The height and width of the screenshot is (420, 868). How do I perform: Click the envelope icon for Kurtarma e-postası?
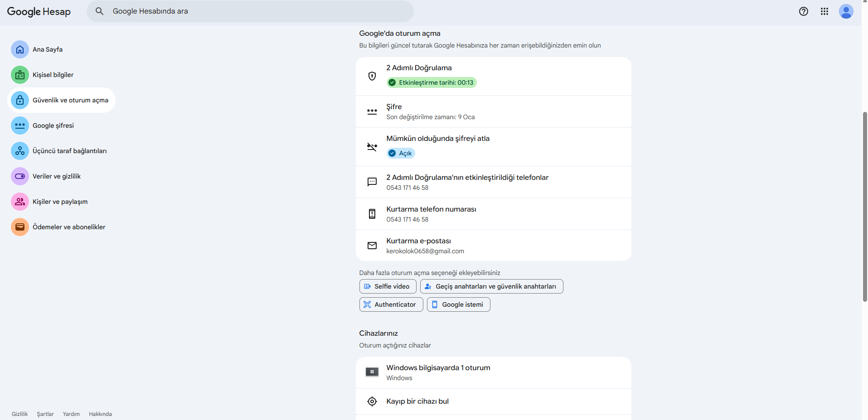(372, 246)
